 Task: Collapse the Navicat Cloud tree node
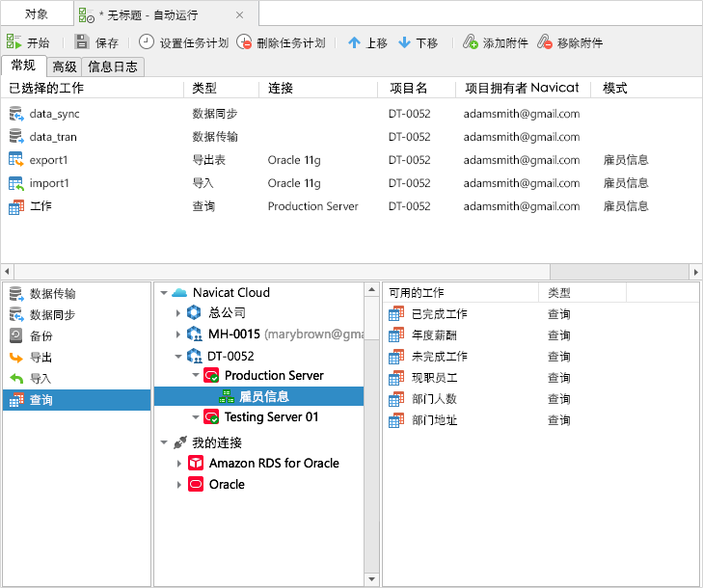pyautogui.click(x=164, y=292)
